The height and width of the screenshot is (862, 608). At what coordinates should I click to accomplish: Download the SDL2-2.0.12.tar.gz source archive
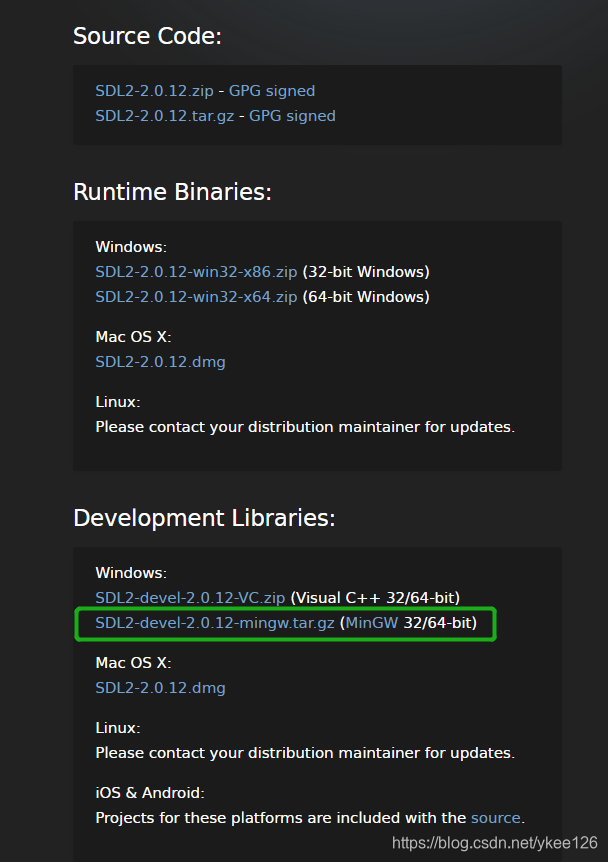pos(164,116)
